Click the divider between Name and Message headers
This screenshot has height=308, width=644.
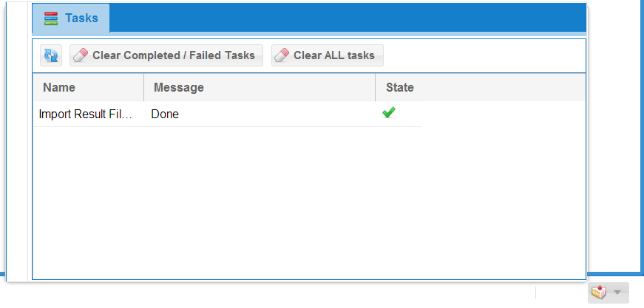144,87
